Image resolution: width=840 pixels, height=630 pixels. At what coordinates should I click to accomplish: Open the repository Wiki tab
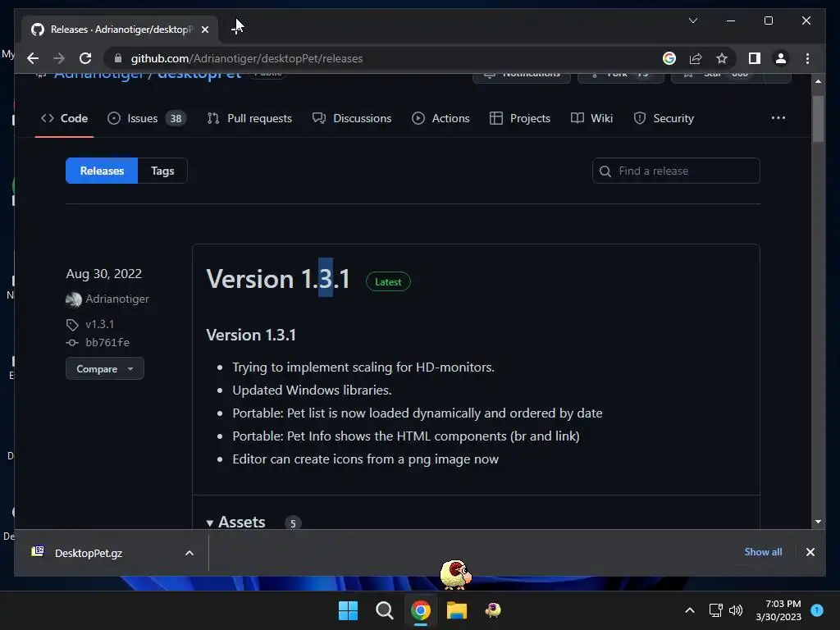click(591, 118)
